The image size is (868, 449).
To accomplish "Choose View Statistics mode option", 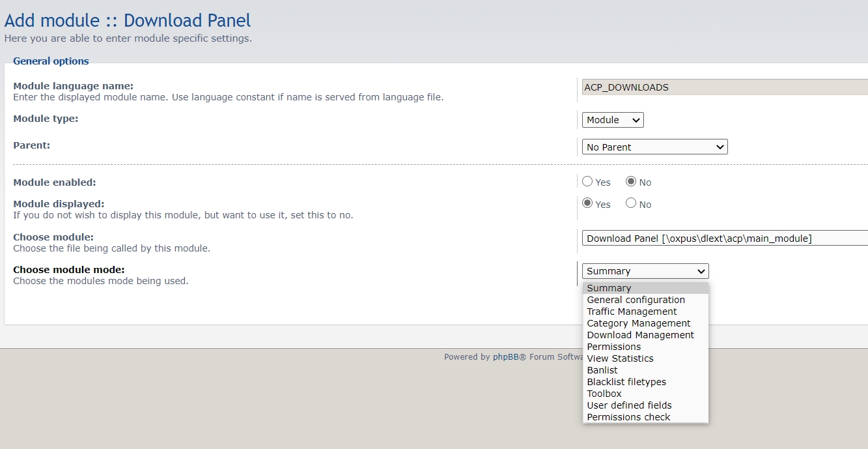I will tap(620, 358).
